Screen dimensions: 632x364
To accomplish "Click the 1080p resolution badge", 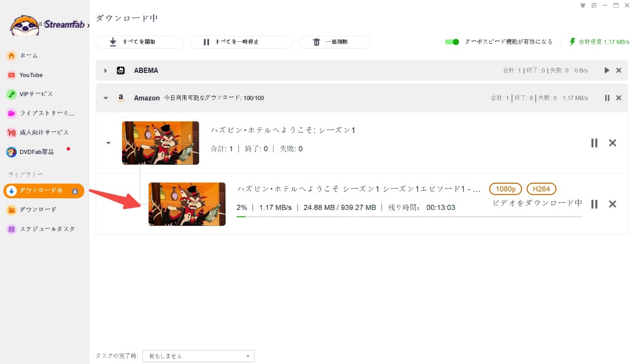I will click(x=506, y=189).
